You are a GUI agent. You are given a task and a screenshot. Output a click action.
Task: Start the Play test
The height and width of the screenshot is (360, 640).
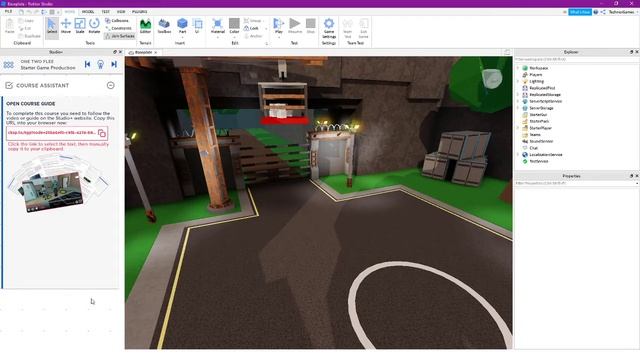click(x=278, y=26)
